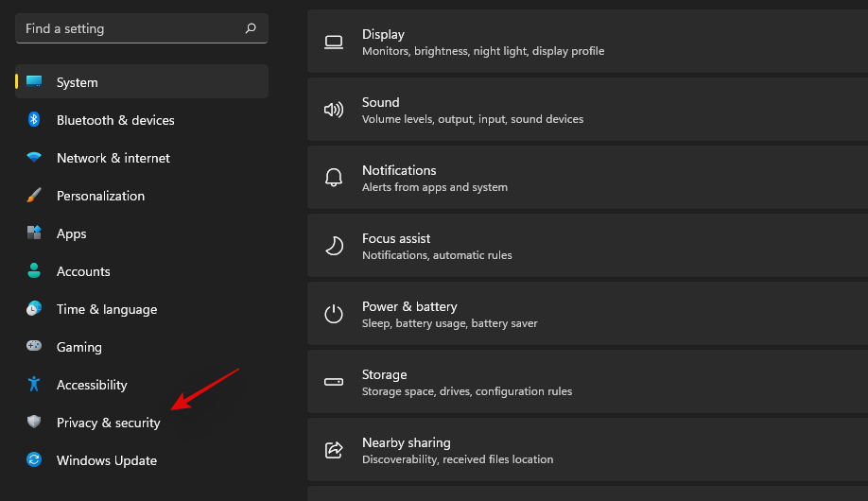Open Power & battery settings
The height and width of the screenshot is (501, 868).
(586, 314)
